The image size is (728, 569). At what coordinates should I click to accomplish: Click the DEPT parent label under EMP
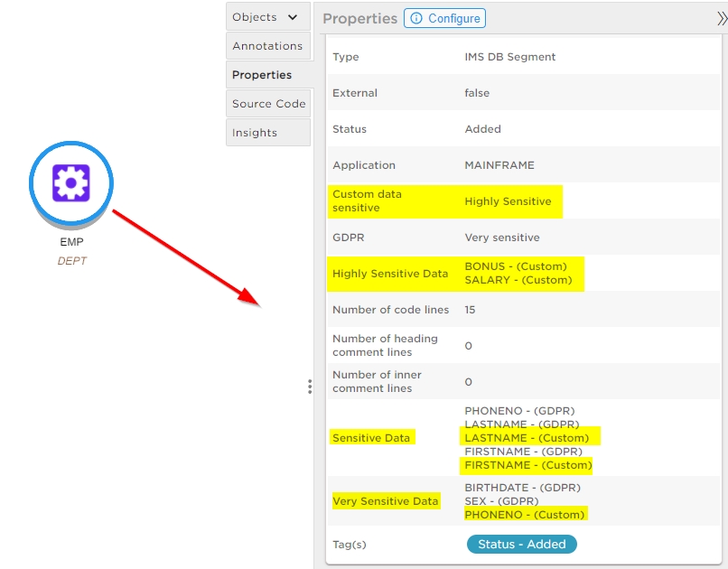click(71, 261)
